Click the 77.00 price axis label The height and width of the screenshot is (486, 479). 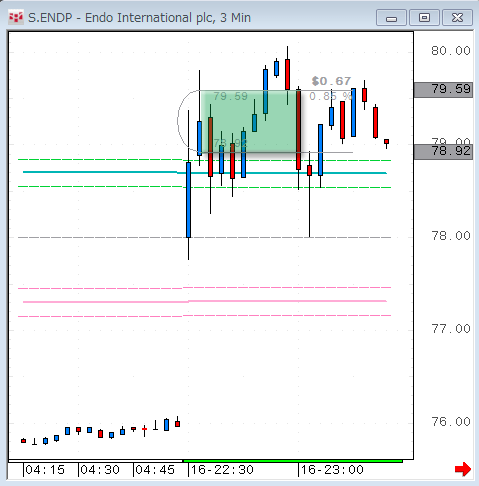pyautogui.click(x=451, y=329)
